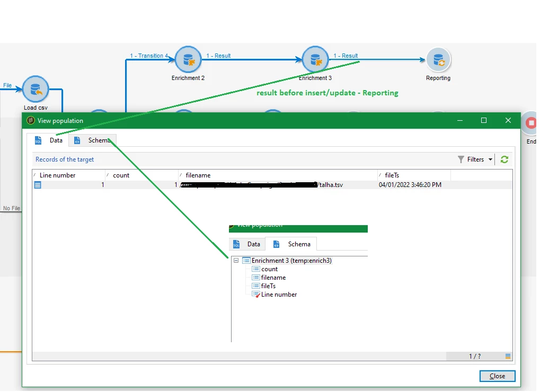Sort by the filename column header
The image size is (540, 392).
[x=278, y=175]
